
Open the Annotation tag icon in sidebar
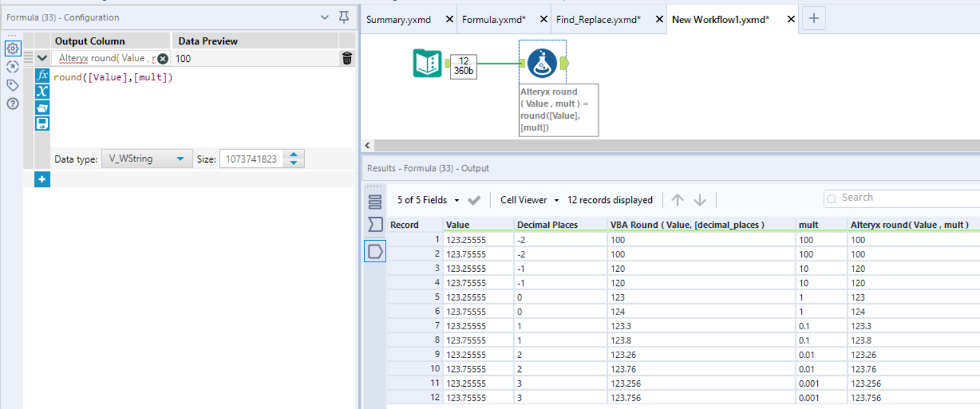click(x=12, y=85)
